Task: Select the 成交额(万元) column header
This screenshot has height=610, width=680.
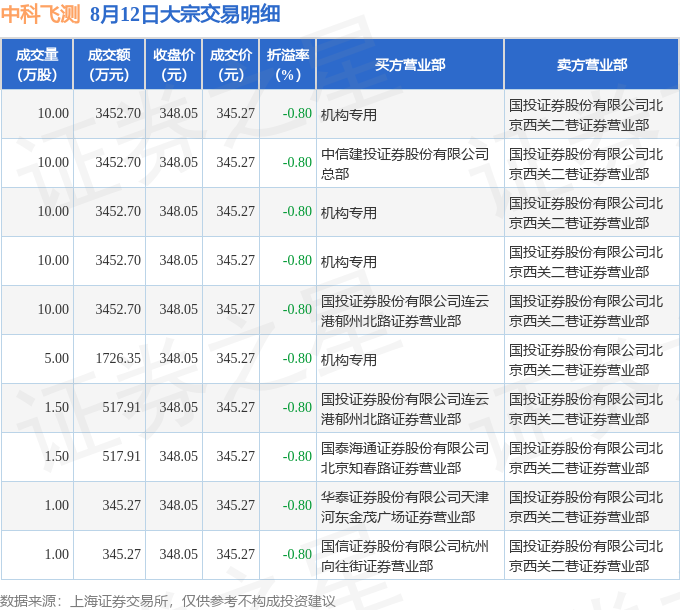Action: coord(109,65)
